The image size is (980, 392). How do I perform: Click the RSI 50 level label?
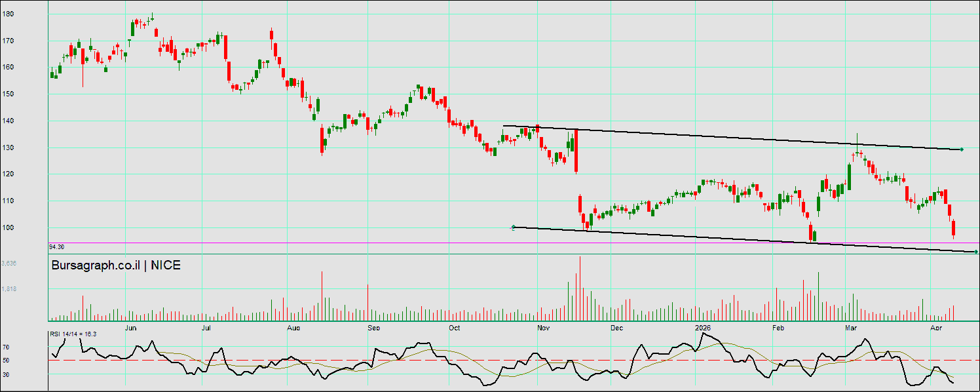[5, 361]
